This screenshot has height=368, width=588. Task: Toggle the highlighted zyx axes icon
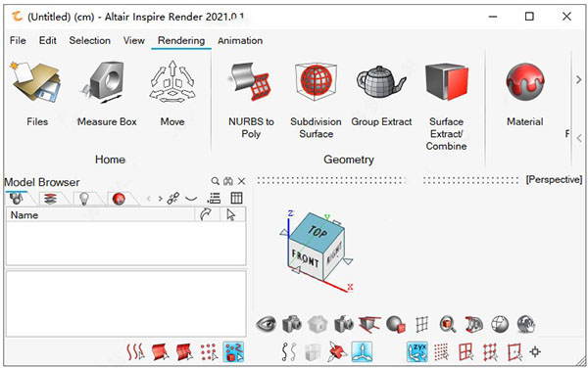(x=417, y=352)
